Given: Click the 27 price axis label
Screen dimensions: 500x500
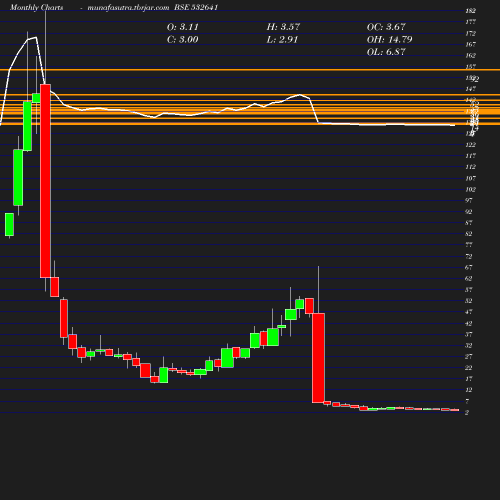Looking at the screenshot, I should 469,357.
